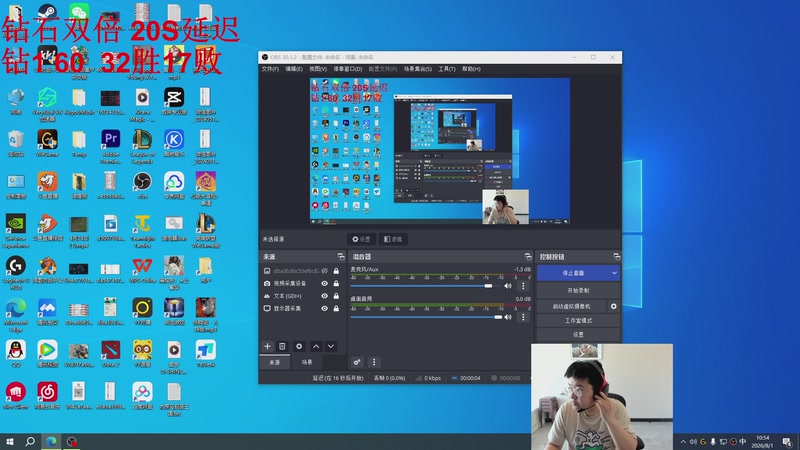This screenshot has width=800, height=450.
Task: Mute the 桌面音频 speaker icon
Action: 508,317
